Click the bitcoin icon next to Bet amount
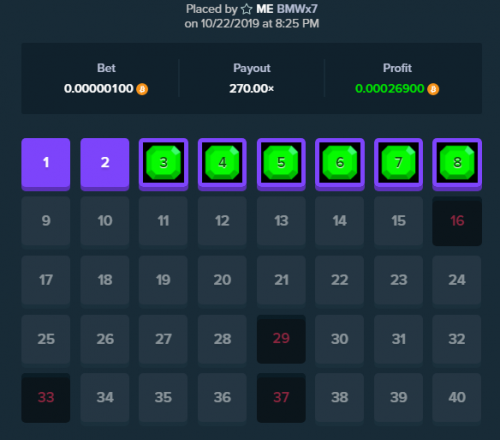The width and height of the screenshot is (500, 440). pos(142,89)
